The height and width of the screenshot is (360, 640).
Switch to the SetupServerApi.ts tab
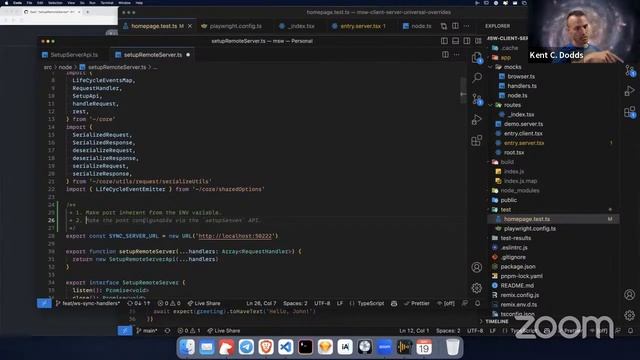click(70, 55)
